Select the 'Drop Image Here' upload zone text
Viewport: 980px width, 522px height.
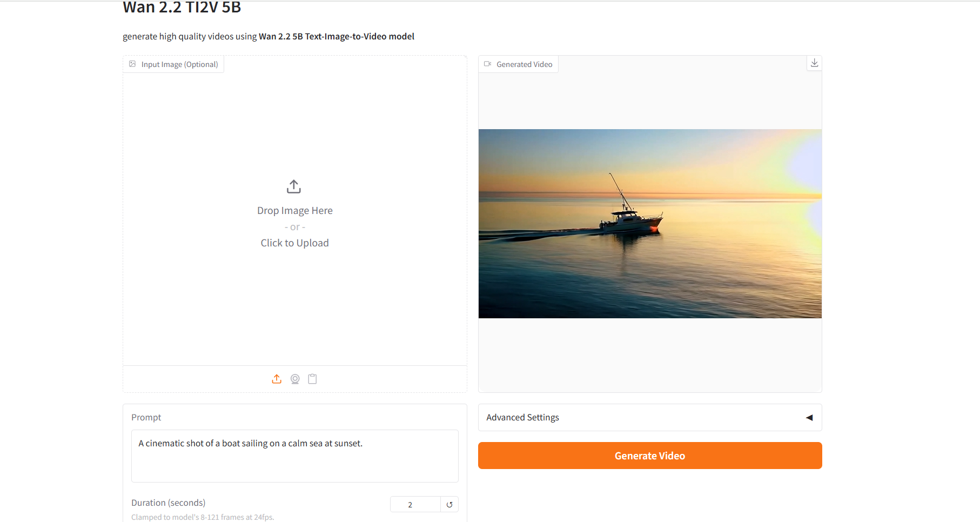pos(295,211)
